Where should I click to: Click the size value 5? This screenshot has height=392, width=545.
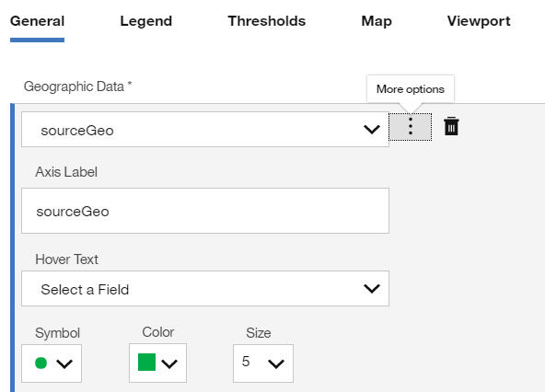(246, 362)
